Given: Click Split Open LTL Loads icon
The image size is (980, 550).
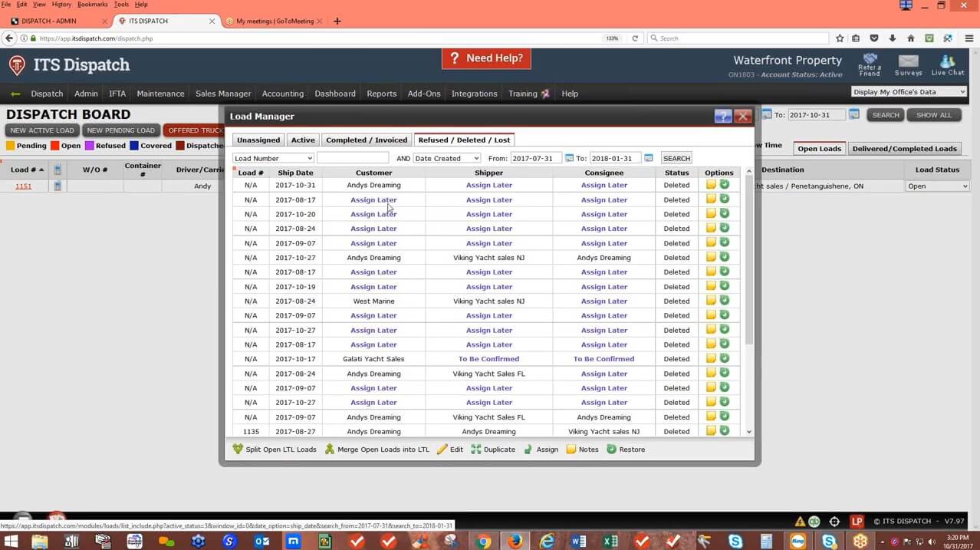Looking at the screenshot, I should point(238,450).
